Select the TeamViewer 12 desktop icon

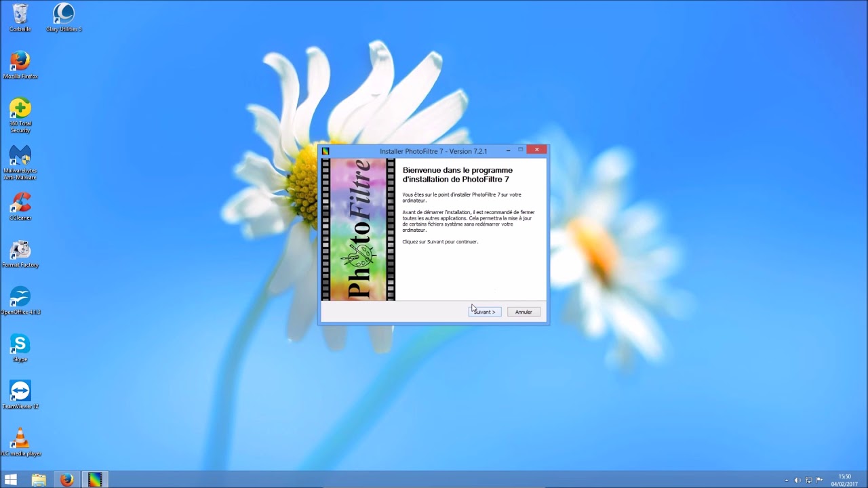pos(20,395)
